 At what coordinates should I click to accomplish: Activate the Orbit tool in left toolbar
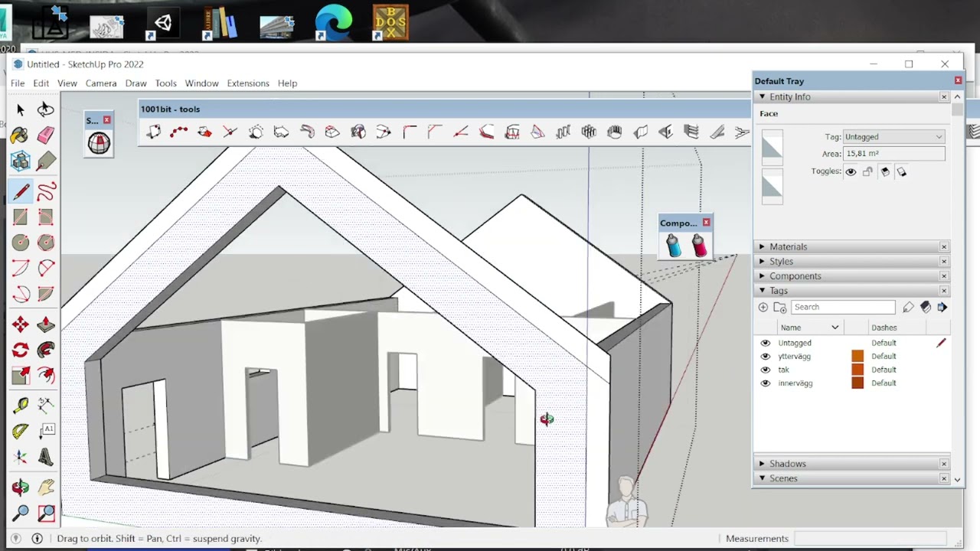click(21, 487)
